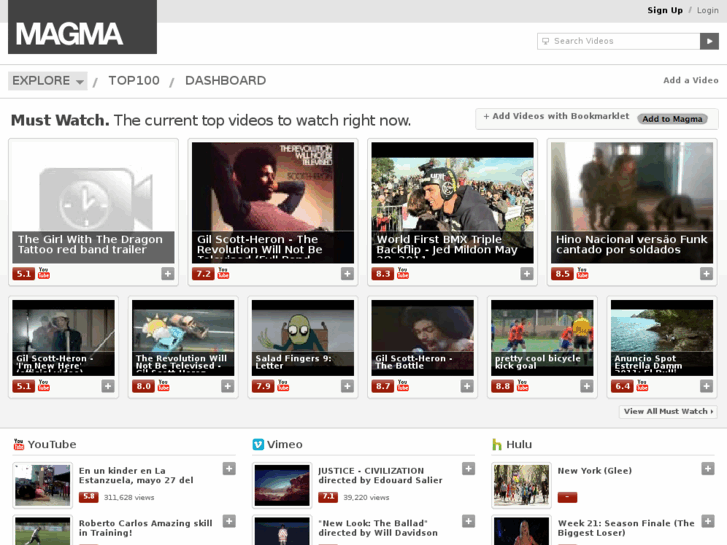Screen dimensions: 727x545
Task: Click the '39,220 views' text
Action: click(x=366, y=498)
